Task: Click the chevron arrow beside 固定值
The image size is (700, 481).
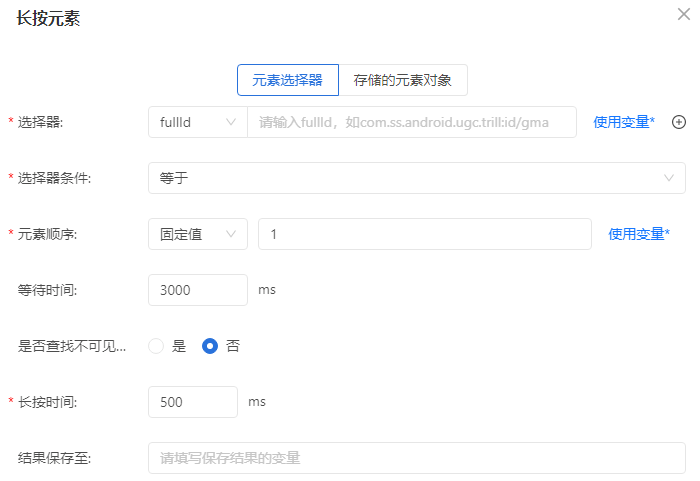Action: [x=231, y=234]
